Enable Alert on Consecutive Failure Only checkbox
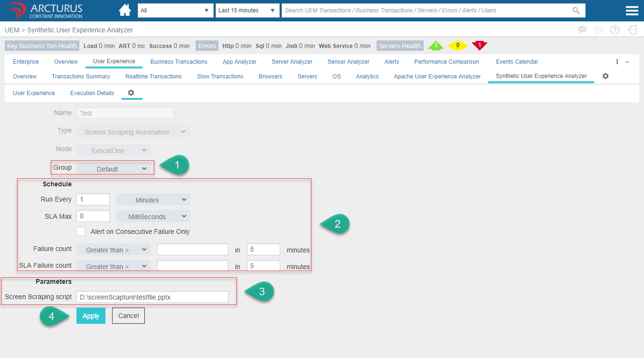 [81, 232]
